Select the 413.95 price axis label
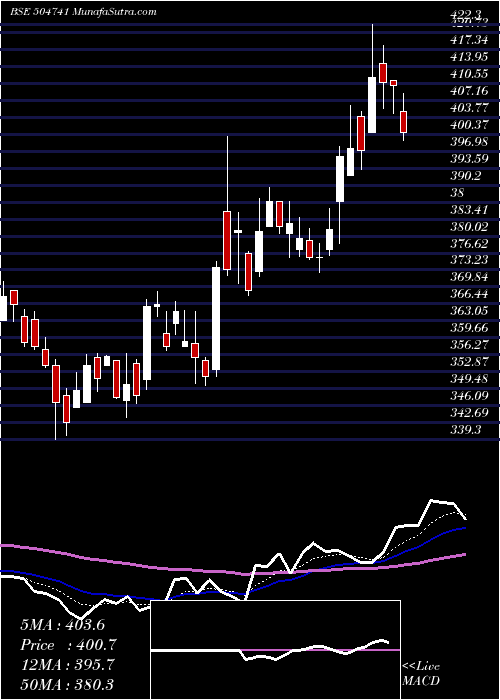Image resolution: width=500 pixels, height=700 pixels. click(469, 58)
